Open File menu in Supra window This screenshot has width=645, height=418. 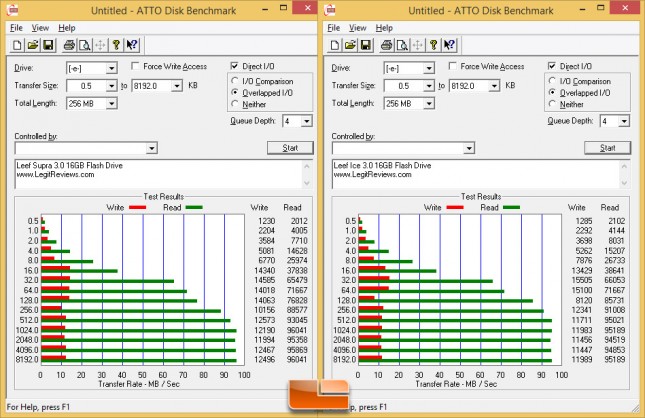point(16,28)
